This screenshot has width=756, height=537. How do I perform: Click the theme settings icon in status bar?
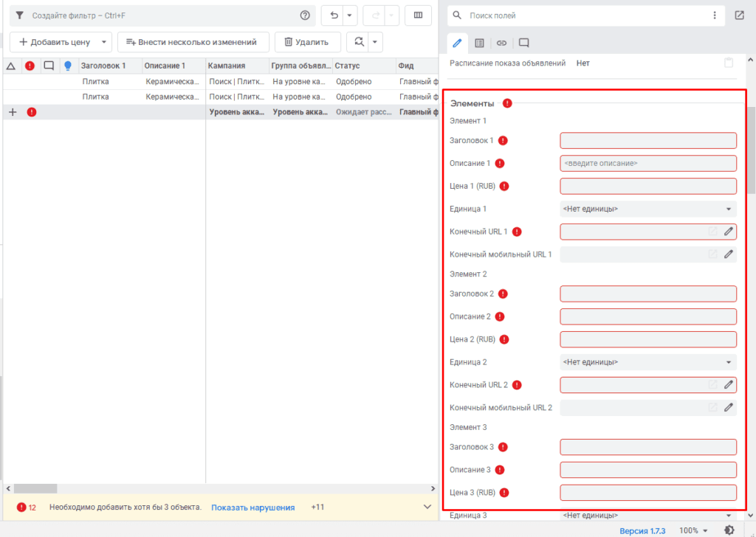pos(729,530)
